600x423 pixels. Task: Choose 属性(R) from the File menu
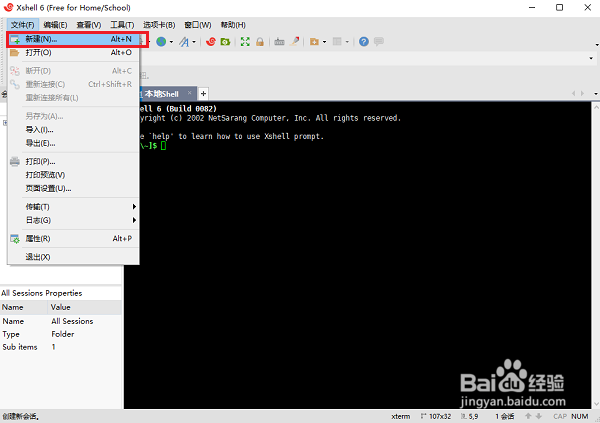tap(73, 238)
